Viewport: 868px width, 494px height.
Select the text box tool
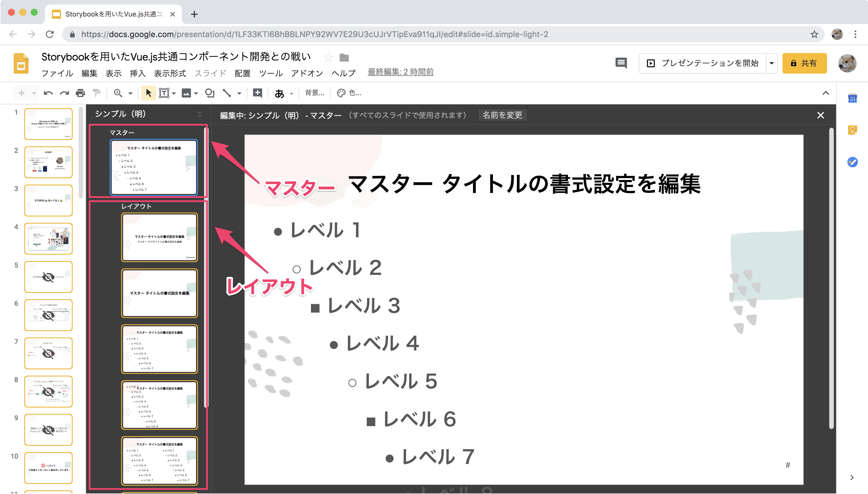pyautogui.click(x=164, y=93)
